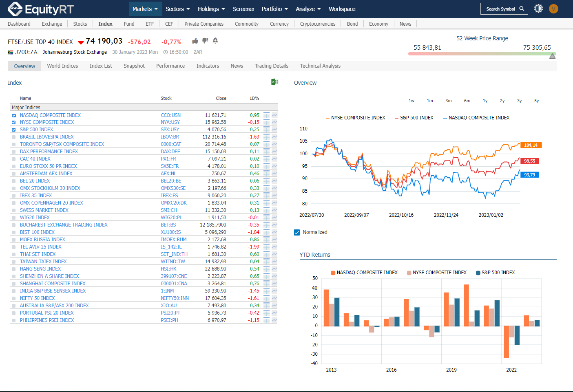Open chart icon for SWISS MARKET INDEX row
The height and width of the screenshot is (392, 573).
coord(274,210)
